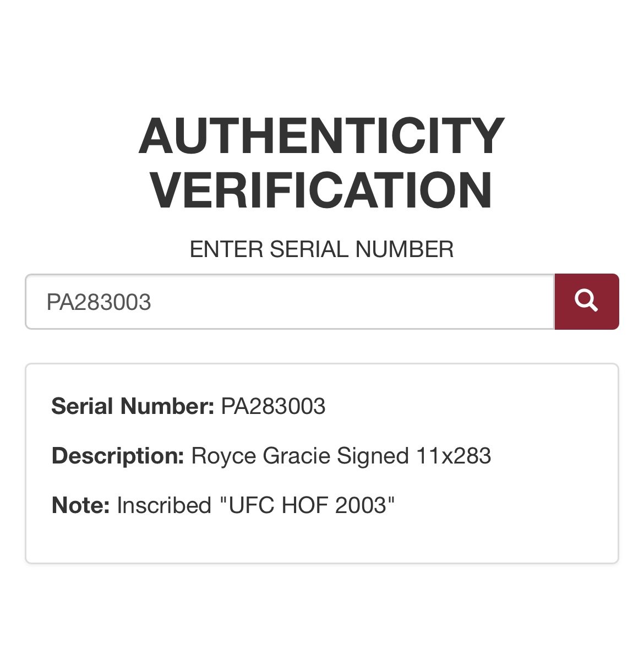Viewport: 644px width, 649px height.
Task: Click the bold "Description:" label
Action: pos(118,456)
